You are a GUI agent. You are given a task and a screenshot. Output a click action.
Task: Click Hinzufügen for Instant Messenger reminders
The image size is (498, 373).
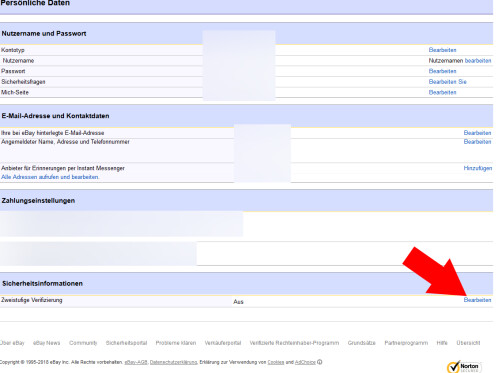(x=478, y=168)
